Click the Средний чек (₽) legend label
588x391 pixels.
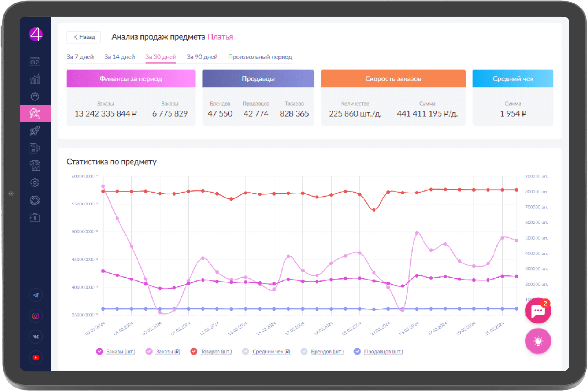(x=272, y=351)
